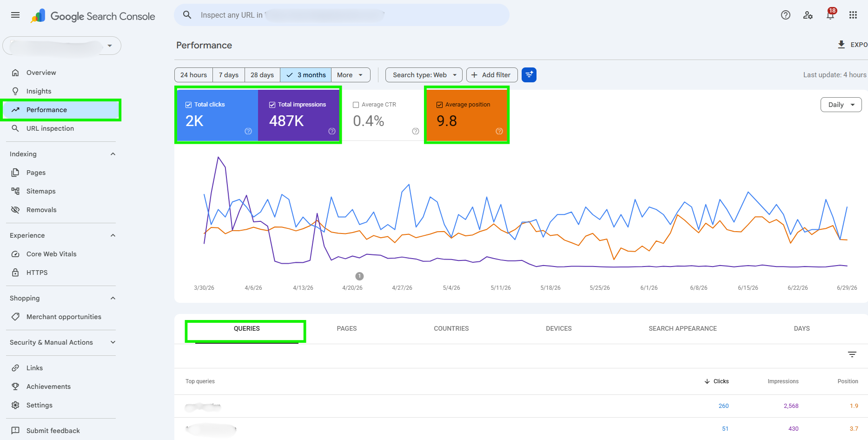
Task: Click the help icon on Average CTR card
Action: tap(416, 131)
